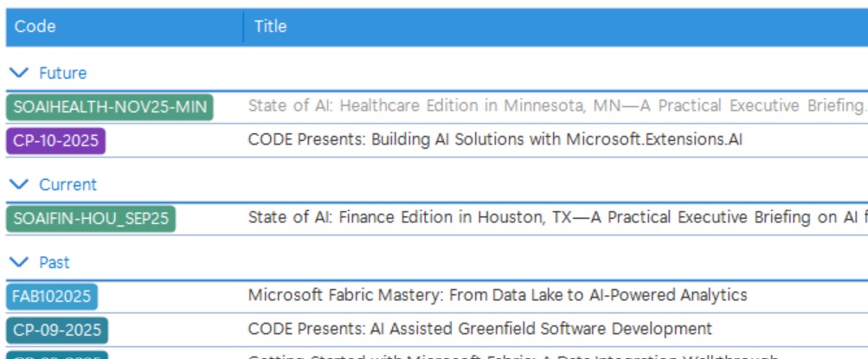868x359 pixels.
Task: Select the Current group label
Action: click(68, 185)
